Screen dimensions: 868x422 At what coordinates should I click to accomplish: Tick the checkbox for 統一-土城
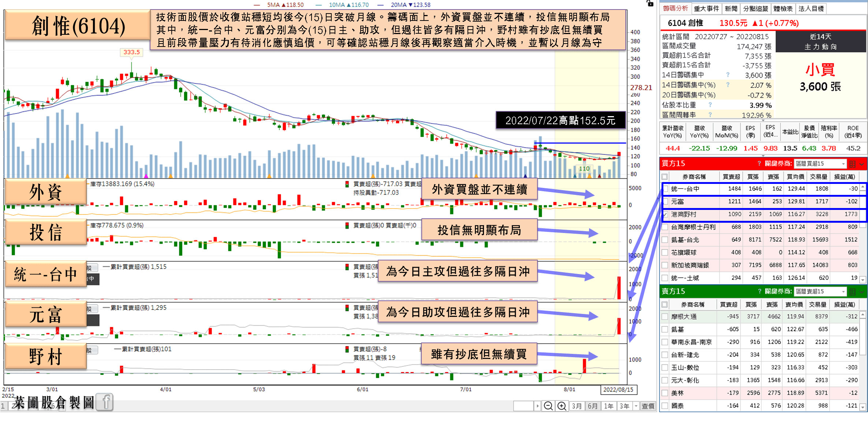(x=665, y=278)
